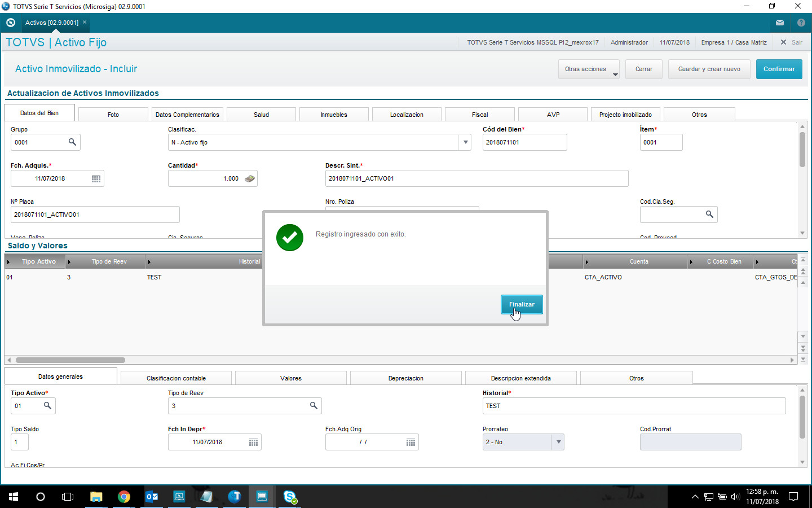
Task: Open calendar for Fch.Adq Orig
Action: (411, 442)
